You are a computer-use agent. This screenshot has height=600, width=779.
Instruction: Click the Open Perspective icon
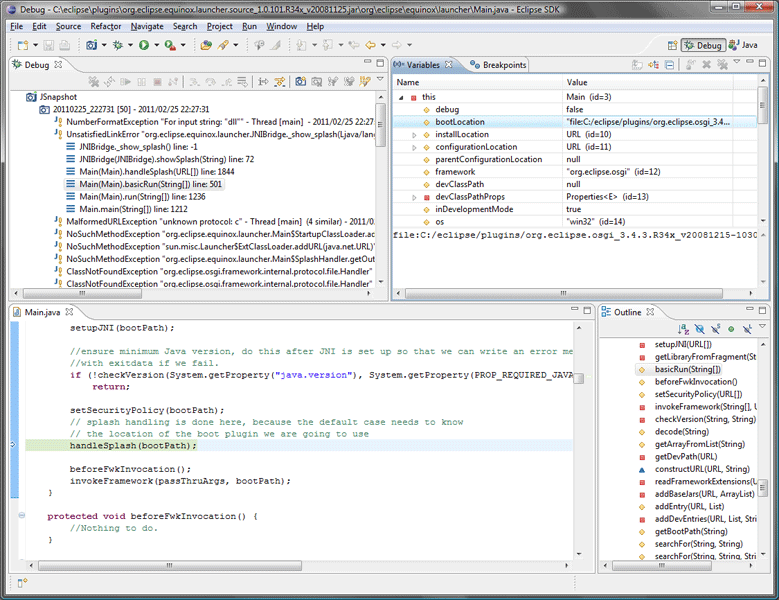(672, 45)
